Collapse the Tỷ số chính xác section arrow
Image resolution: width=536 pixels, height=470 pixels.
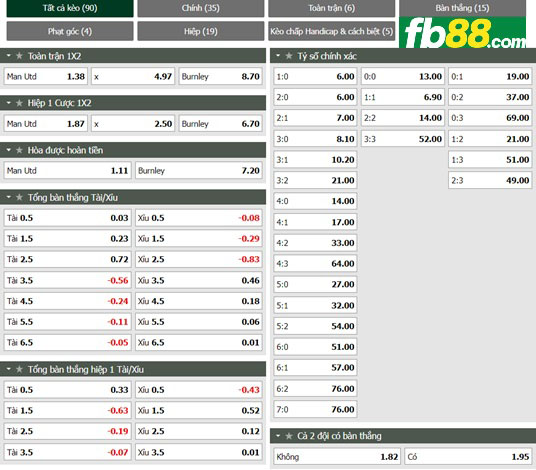278,55
